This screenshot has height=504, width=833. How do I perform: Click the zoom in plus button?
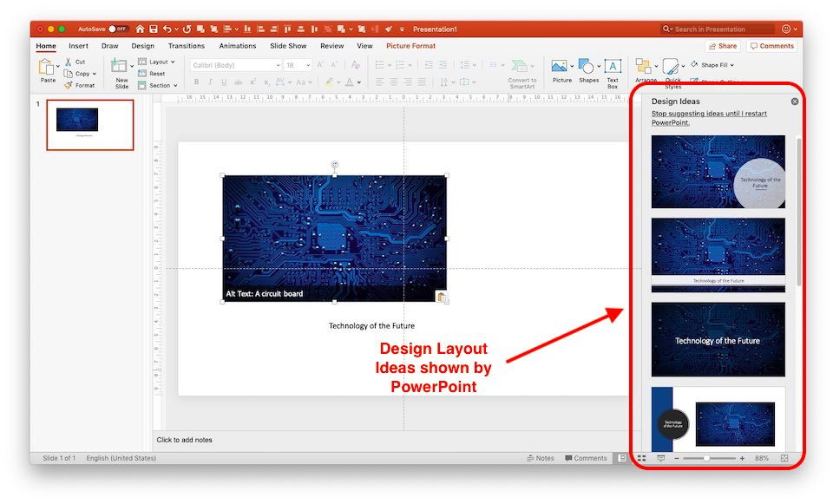click(742, 458)
